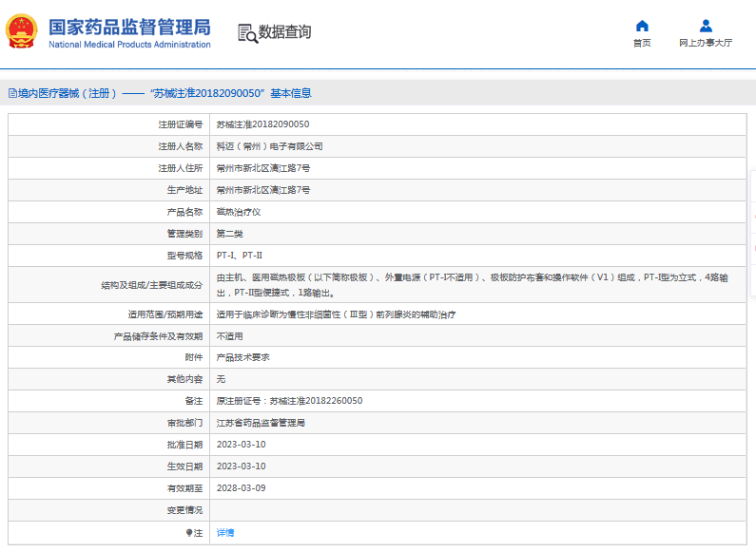756x552 pixels.
Task: Select expiry date 2028-03-09
Action: click(x=242, y=488)
